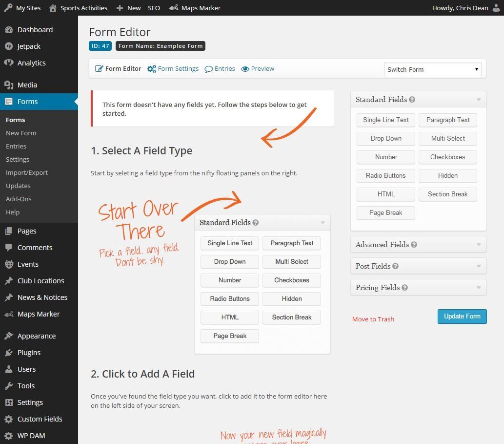504x444 pixels.
Task: Switch to the Entries tab
Action: pyautogui.click(x=220, y=69)
